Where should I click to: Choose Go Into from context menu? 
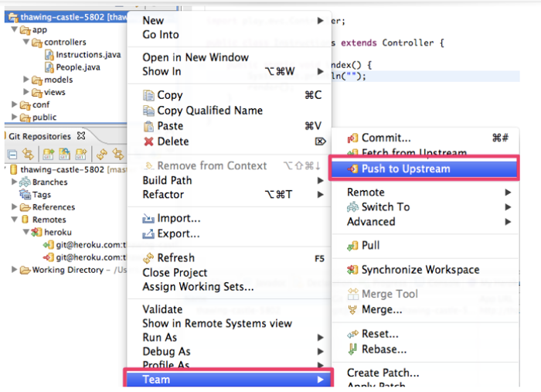[x=229, y=35]
